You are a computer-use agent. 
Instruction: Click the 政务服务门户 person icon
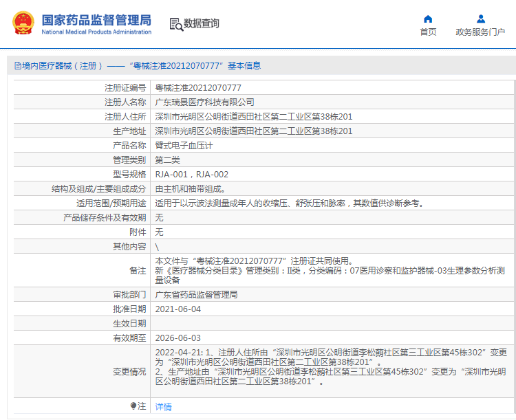point(481,19)
